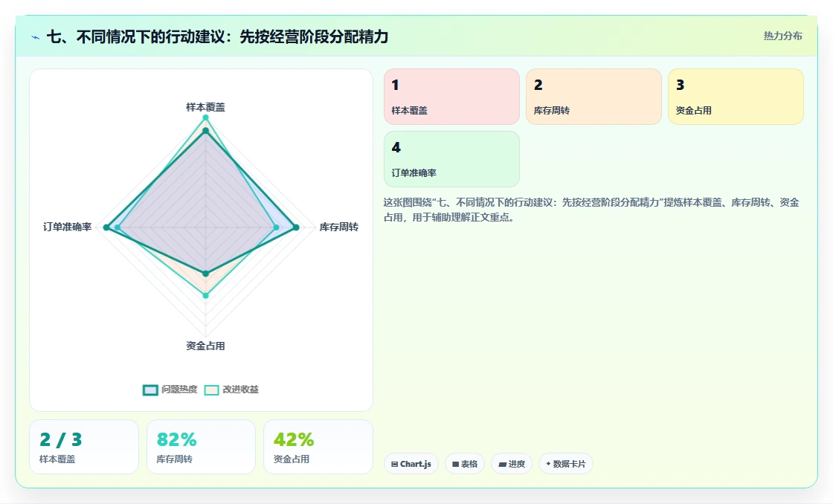This screenshot has height=504, width=833.
Task: Click the Chart.js chip icon
Action: (394, 464)
